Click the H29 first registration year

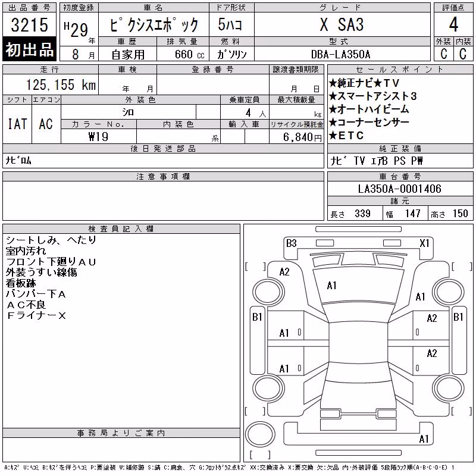pos(76,29)
